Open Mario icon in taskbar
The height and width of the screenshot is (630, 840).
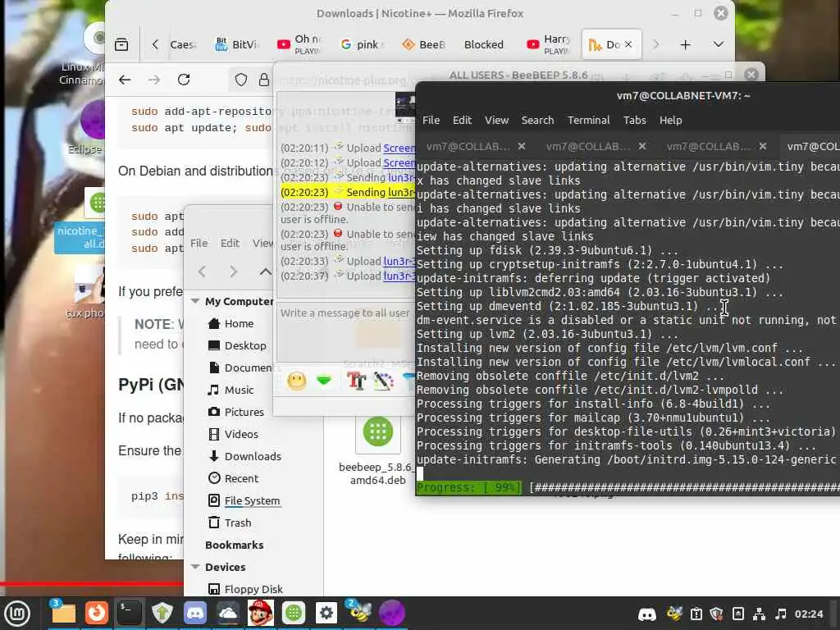pyautogui.click(x=260, y=613)
